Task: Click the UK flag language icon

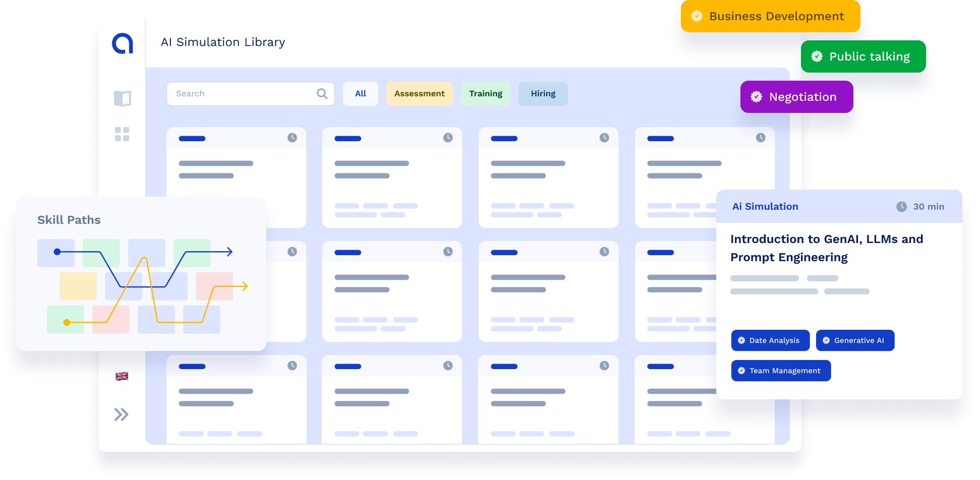Action: pos(122,376)
